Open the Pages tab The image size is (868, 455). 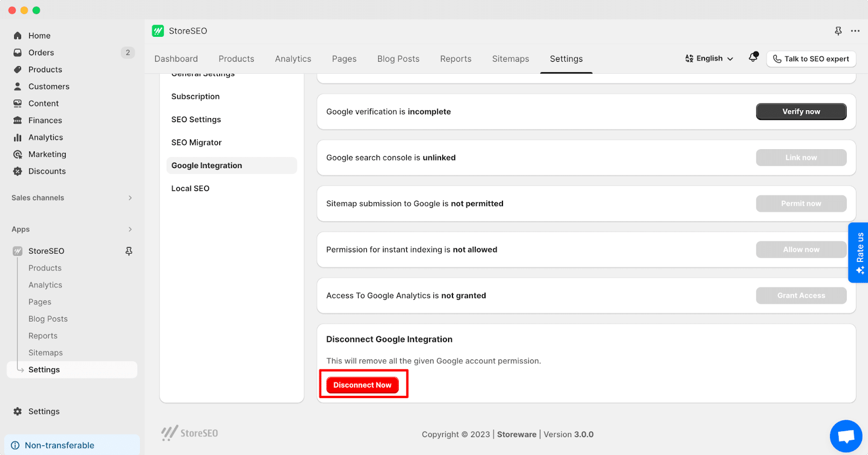pos(344,59)
